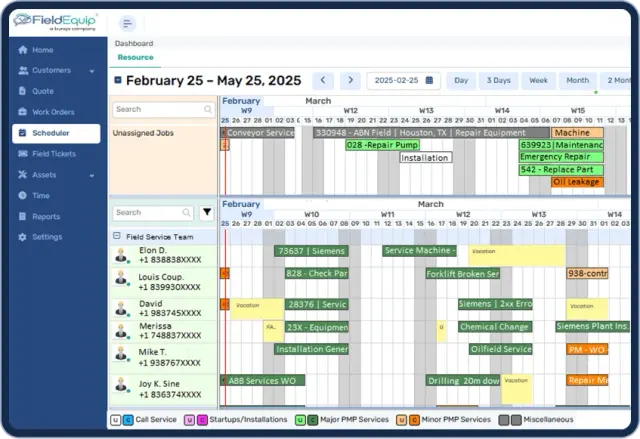Click the 2025-02-25 date input field

(x=403, y=80)
